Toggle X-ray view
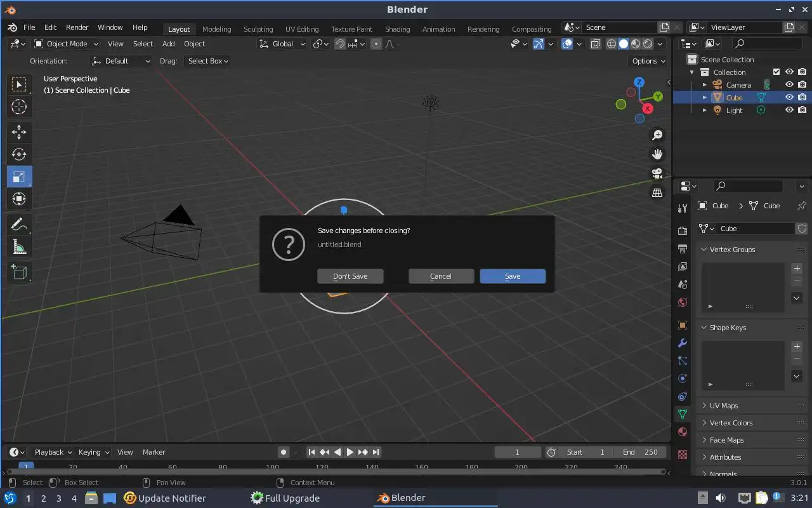The width and height of the screenshot is (812, 508). click(596, 44)
